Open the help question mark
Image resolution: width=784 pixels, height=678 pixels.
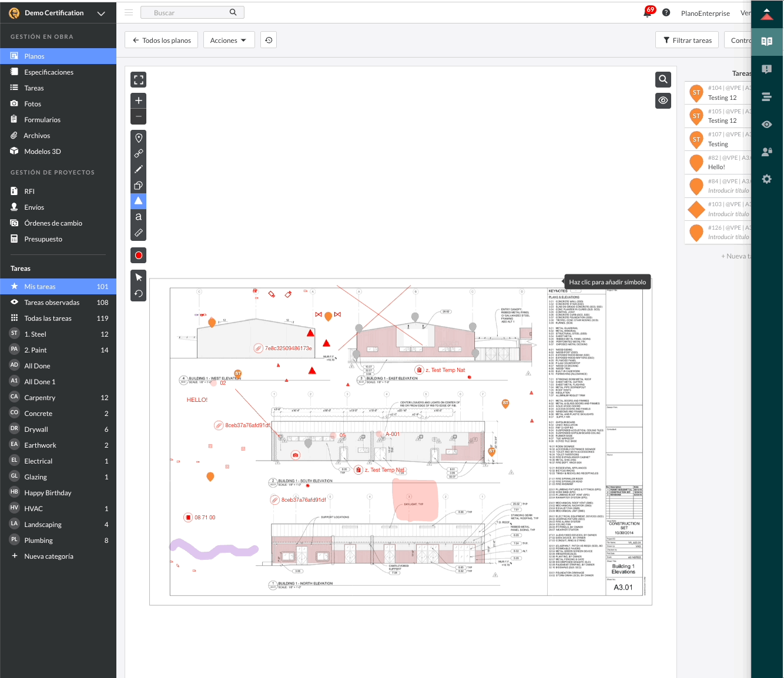666,12
